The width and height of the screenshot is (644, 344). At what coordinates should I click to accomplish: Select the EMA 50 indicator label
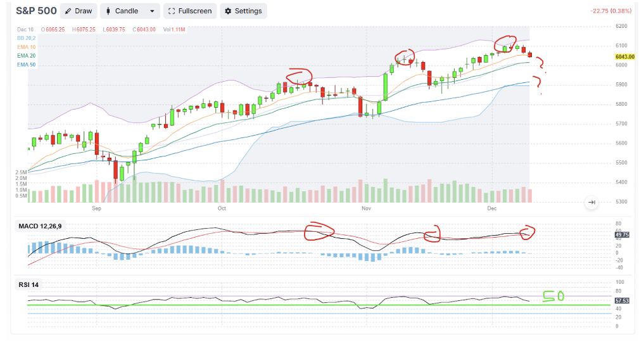[x=27, y=65]
